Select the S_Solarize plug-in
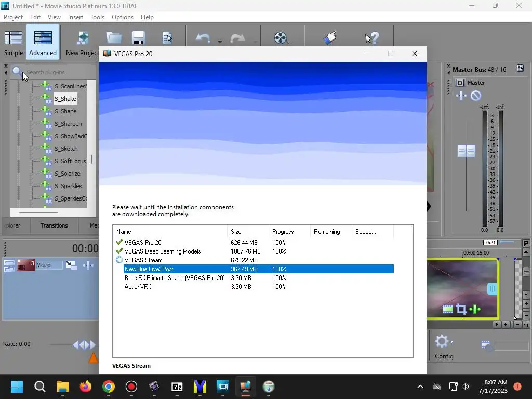This screenshot has height=399, width=532. click(x=68, y=174)
